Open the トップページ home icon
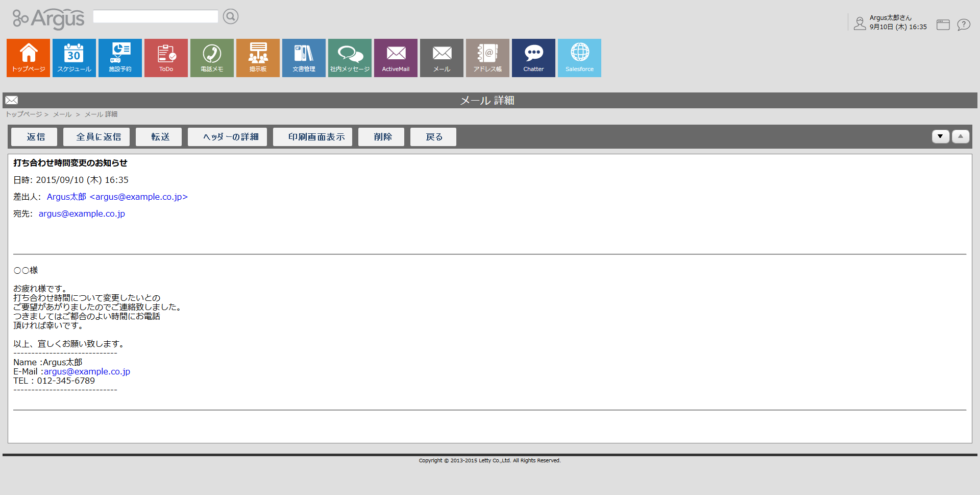Viewport: 980px width, 495px height. [x=28, y=58]
